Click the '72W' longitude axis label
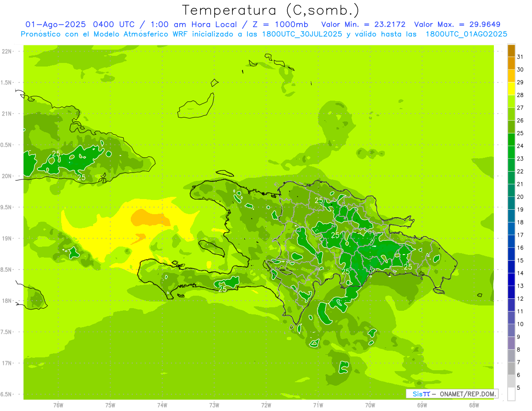532x411 pixels. point(266,405)
